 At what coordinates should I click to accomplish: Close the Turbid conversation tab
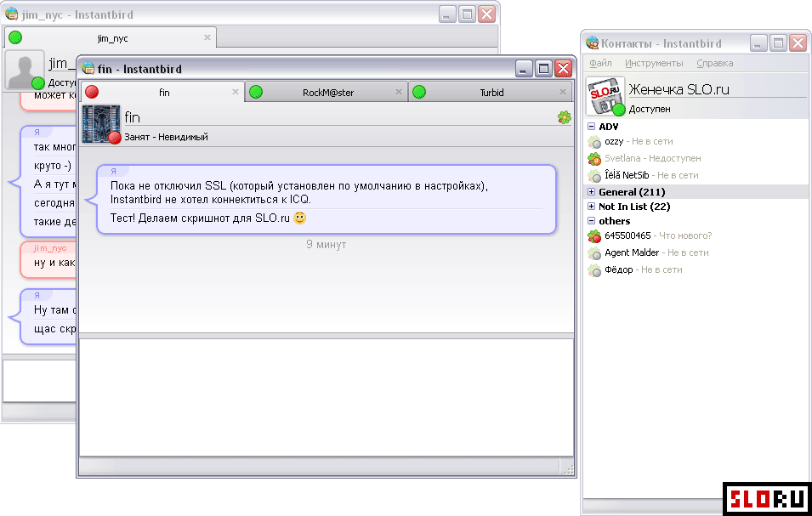(562, 92)
